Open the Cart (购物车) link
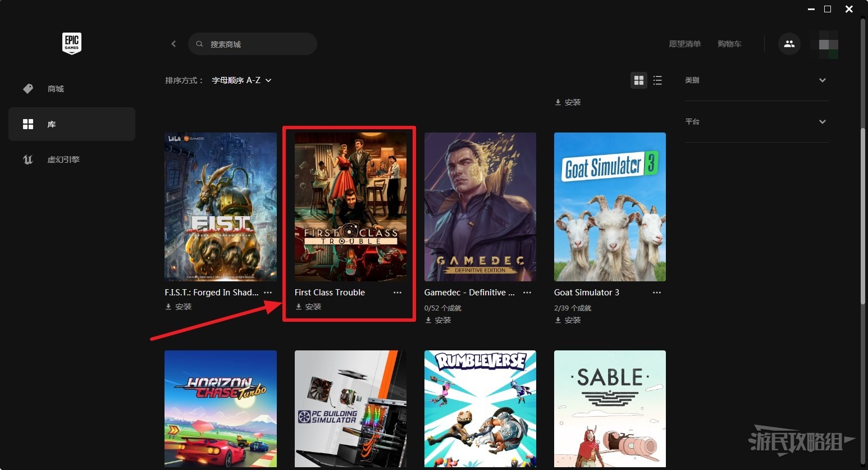Image resolution: width=868 pixels, height=470 pixels. (729, 44)
